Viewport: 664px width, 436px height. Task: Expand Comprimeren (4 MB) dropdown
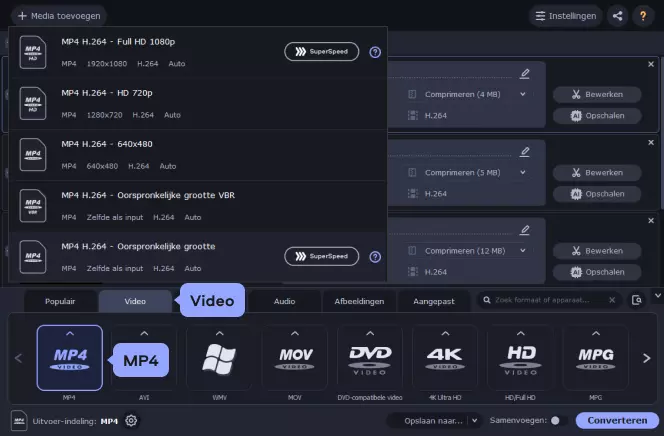523,94
